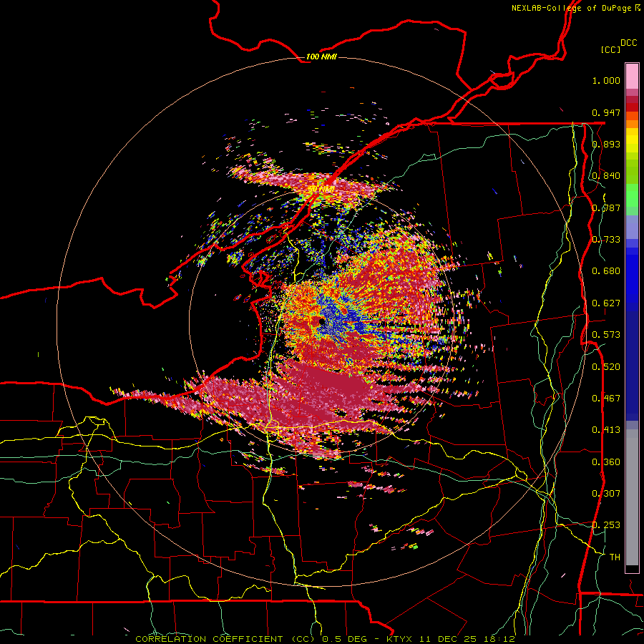Click the 0.947 scale value label

click(606, 112)
